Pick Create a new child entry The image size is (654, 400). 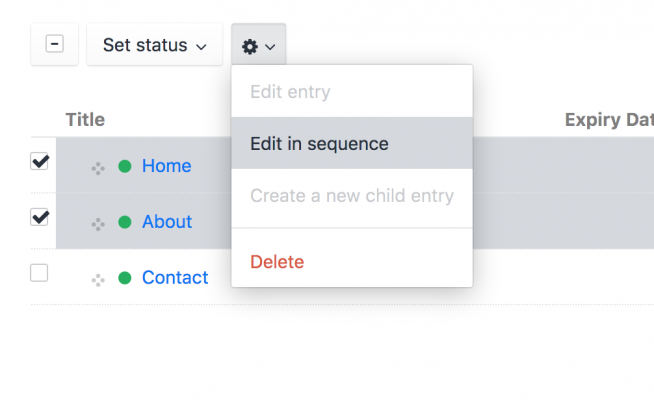coord(352,196)
